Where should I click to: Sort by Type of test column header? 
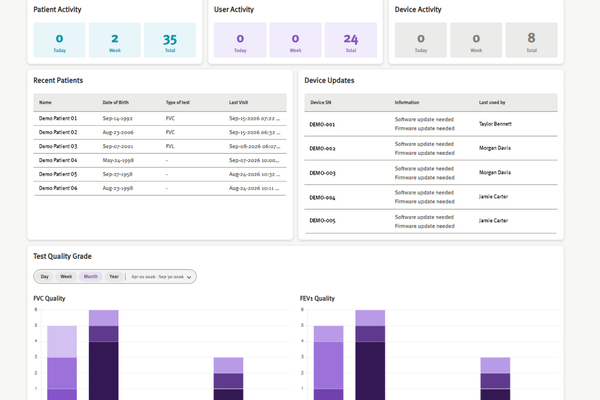pyautogui.click(x=178, y=103)
